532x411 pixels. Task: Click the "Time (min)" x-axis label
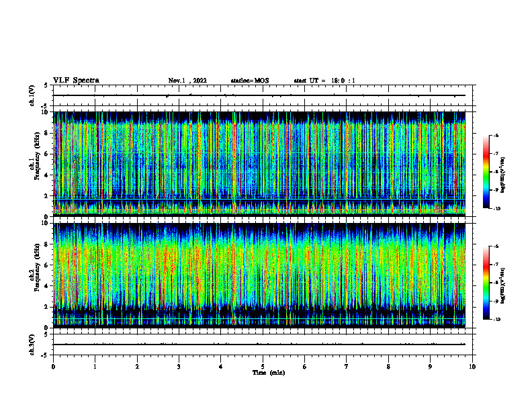point(269,373)
